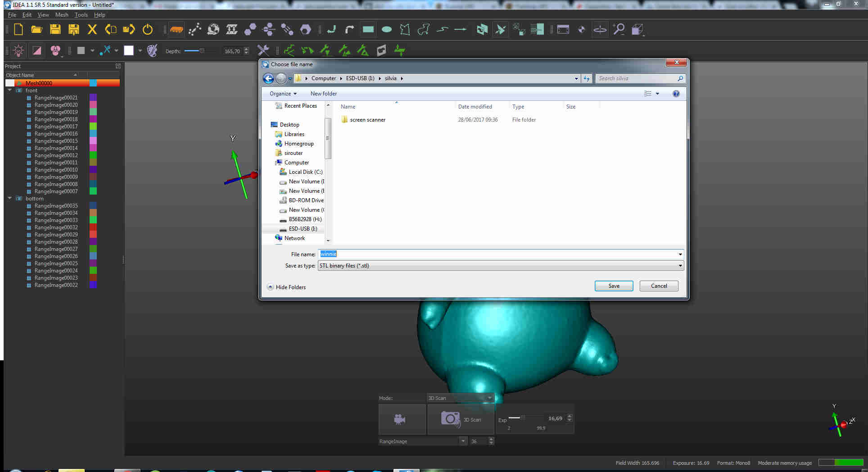This screenshot has height=472, width=868.
Task: Click the yellow X delete icon
Action: pyautogui.click(x=92, y=30)
